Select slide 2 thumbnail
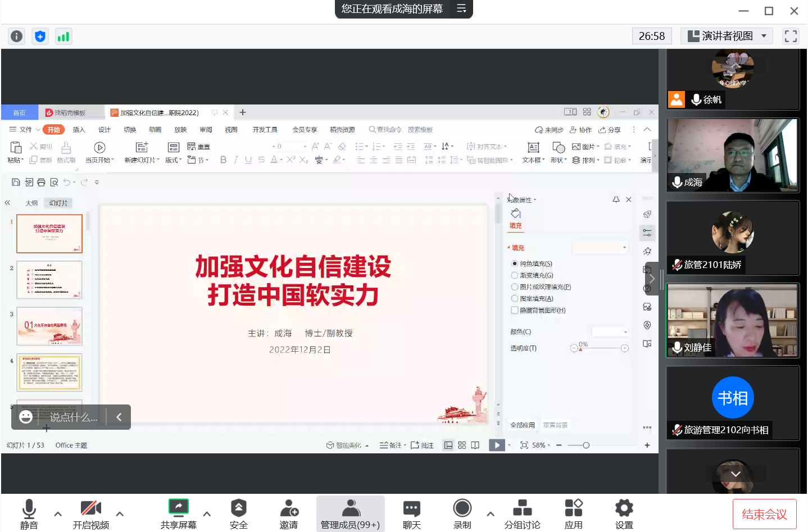This screenshot has width=808, height=532. [x=49, y=280]
